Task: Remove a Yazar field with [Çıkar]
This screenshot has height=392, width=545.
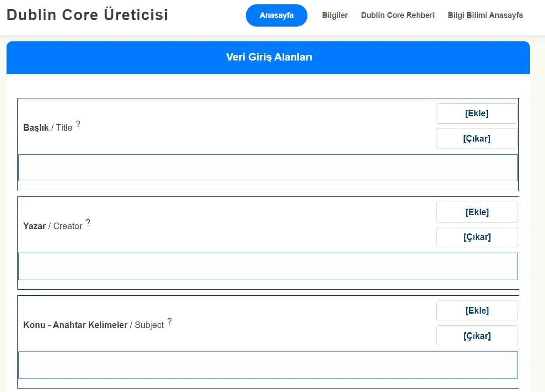Action: (x=477, y=237)
